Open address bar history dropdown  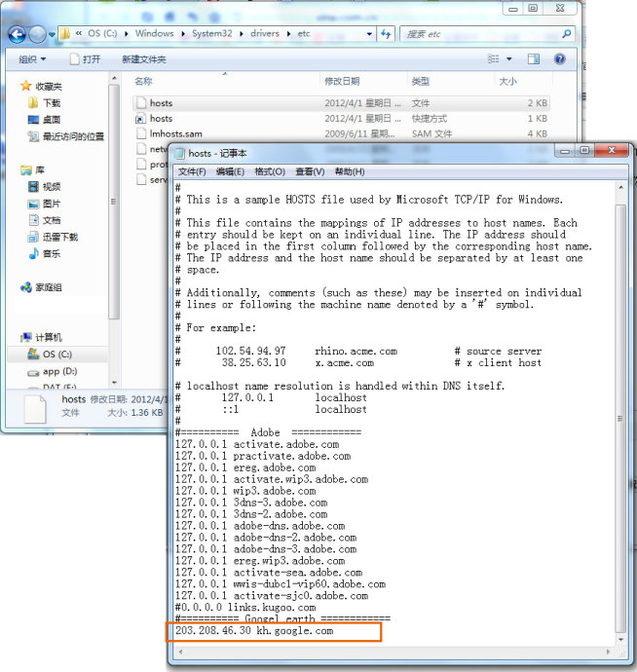tap(369, 34)
